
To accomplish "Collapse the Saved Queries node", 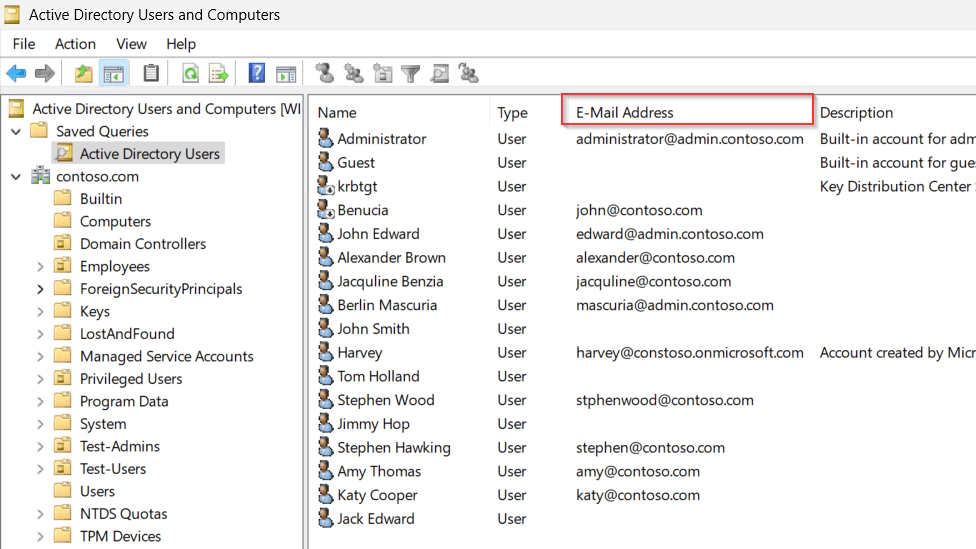I will pyautogui.click(x=16, y=131).
